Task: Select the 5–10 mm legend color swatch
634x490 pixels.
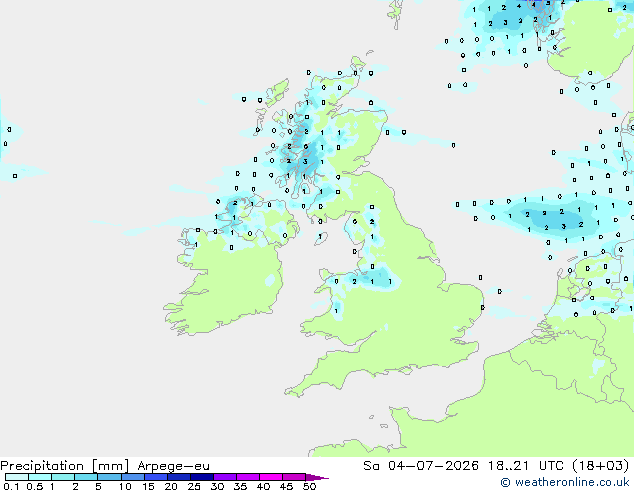Action: coord(109,477)
